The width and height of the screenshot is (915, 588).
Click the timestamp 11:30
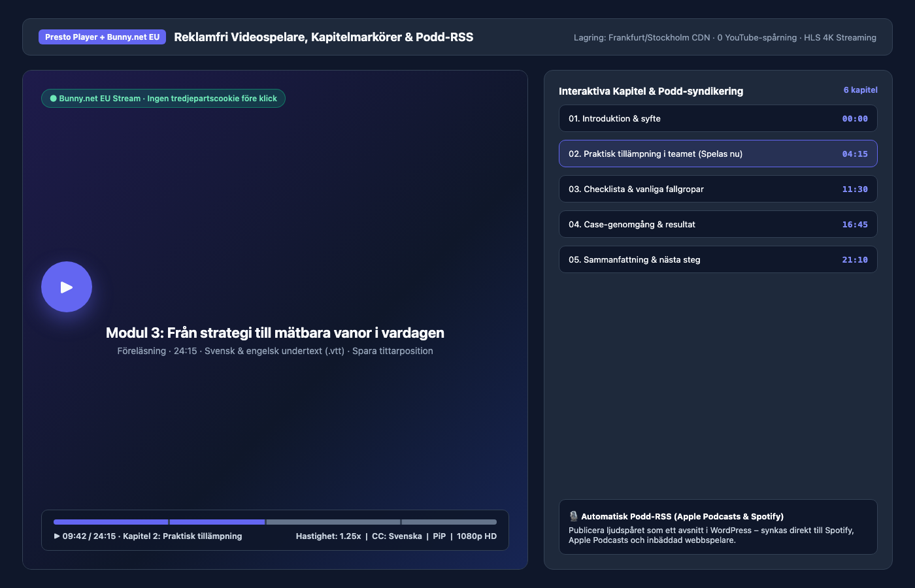[x=855, y=189]
